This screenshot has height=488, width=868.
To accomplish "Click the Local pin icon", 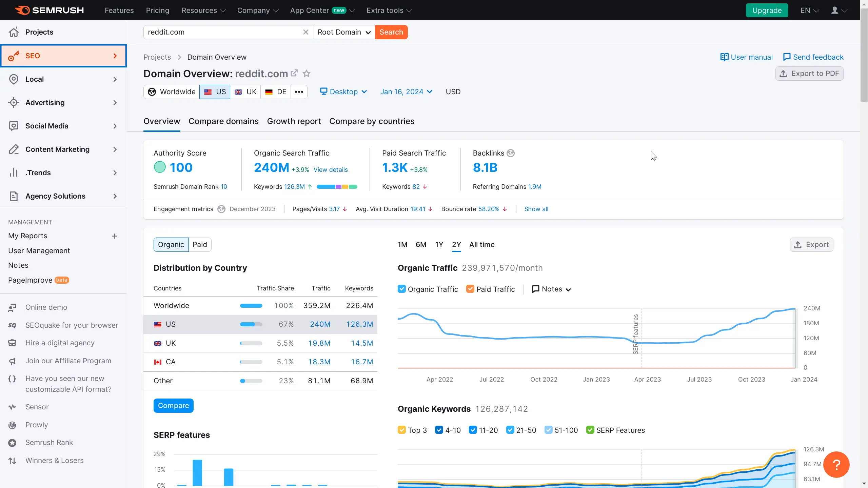I will 14,79.
